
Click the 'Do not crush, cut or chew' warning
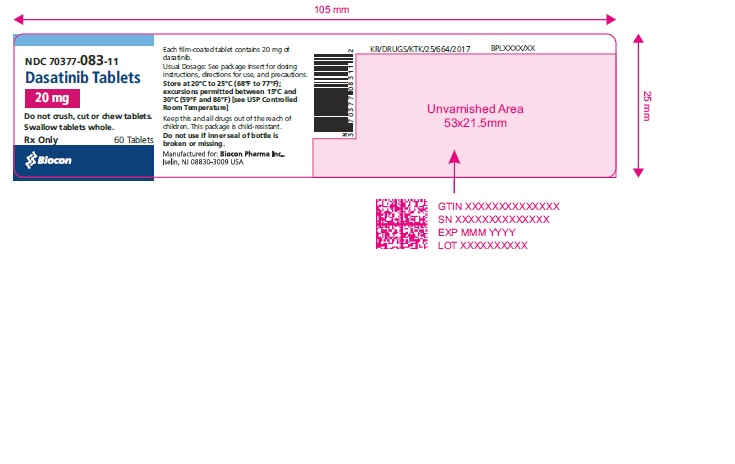(87, 119)
